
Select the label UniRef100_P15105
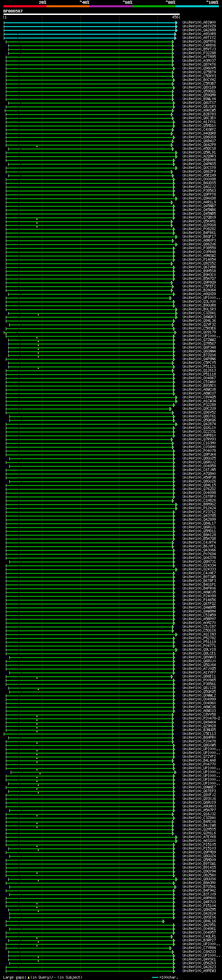[x=199, y=844]
